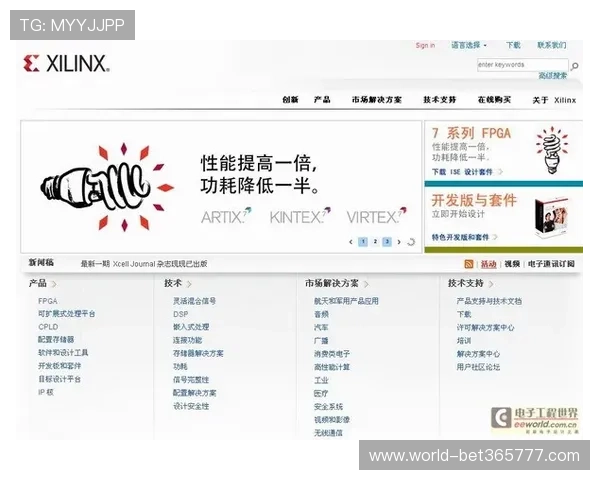Open 信号完整性 link
This screenshot has height=480, width=600.
click(191, 380)
